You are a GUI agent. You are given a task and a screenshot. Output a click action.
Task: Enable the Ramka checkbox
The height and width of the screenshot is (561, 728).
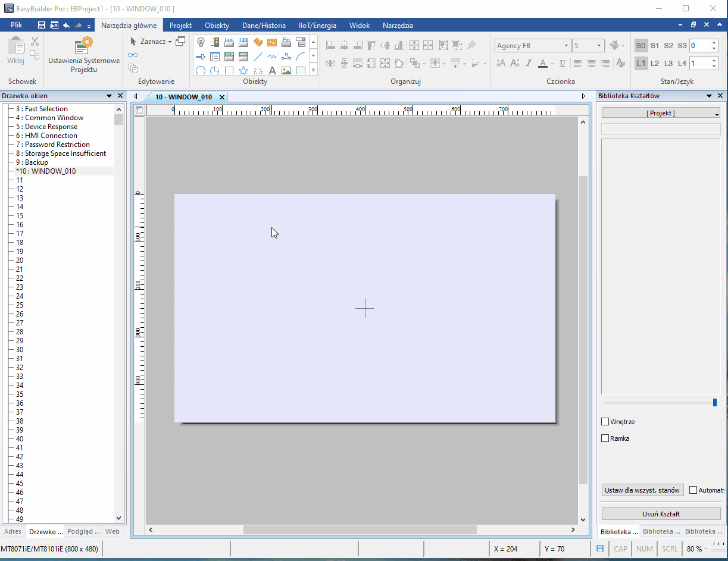(x=605, y=438)
